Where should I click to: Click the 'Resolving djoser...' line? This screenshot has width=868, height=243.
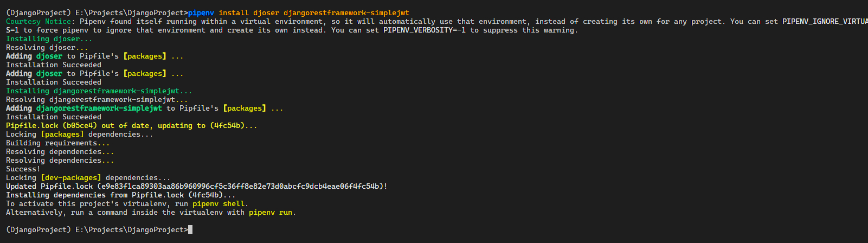pos(47,48)
